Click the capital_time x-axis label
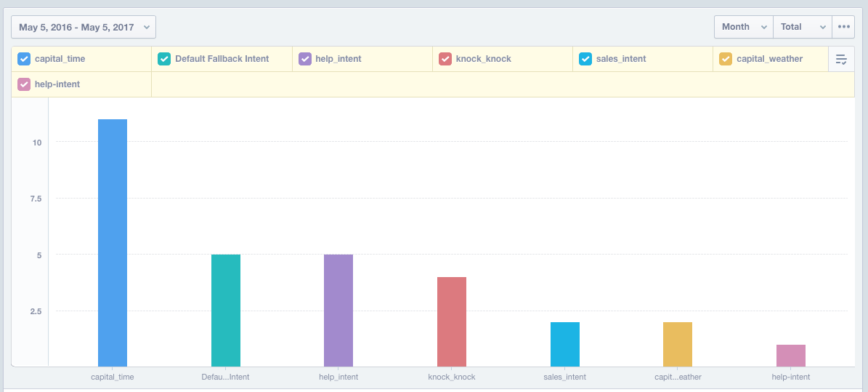The image size is (868, 392). click(x=113, y=377)
